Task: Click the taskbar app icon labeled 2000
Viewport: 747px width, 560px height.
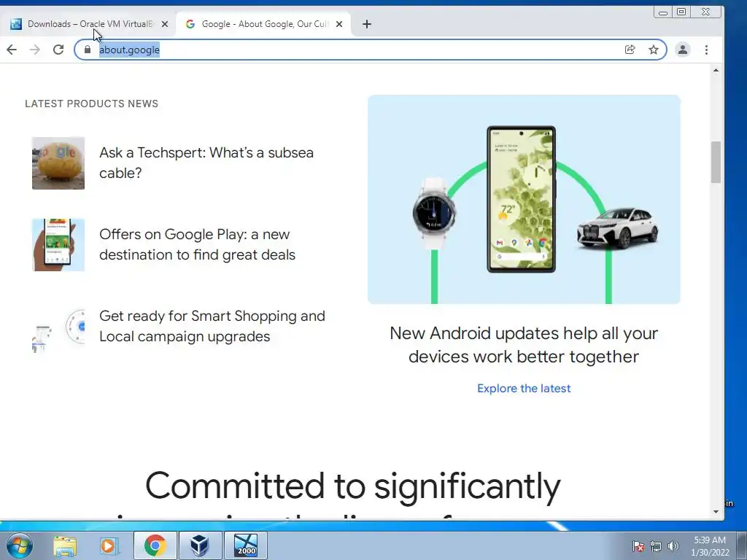Action: click(x=246, y=545)
